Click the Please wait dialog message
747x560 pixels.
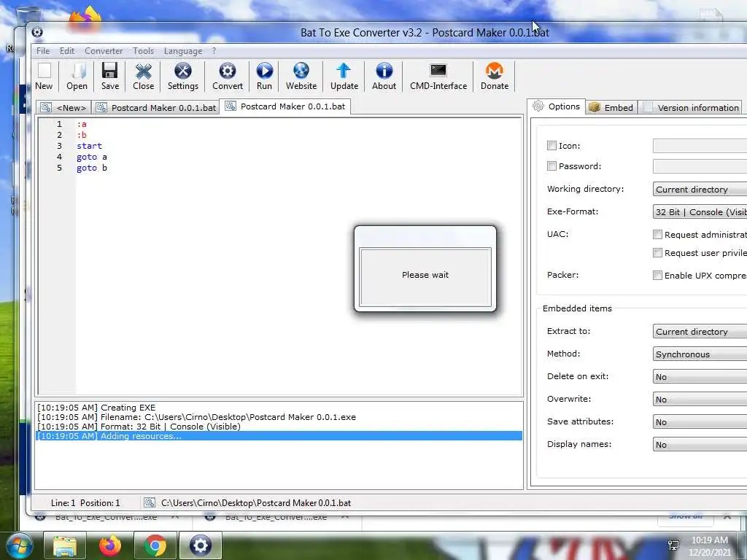(425, 275)
